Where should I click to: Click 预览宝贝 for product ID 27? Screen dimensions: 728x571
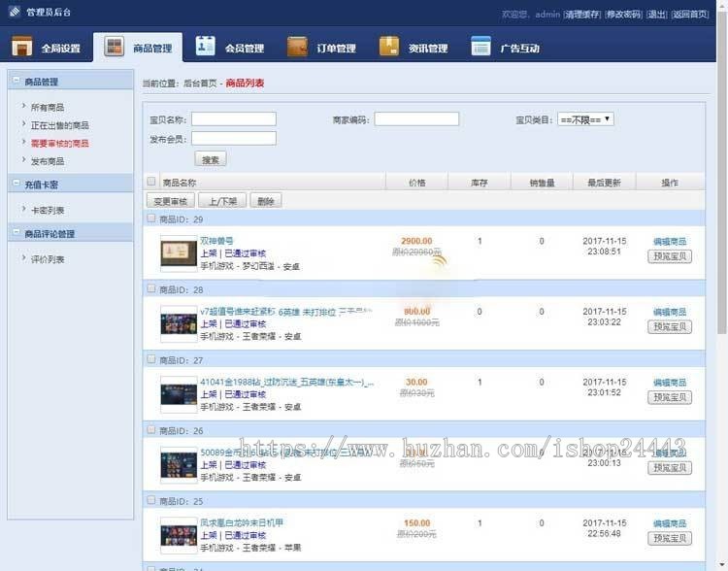[x=670, y=397]
